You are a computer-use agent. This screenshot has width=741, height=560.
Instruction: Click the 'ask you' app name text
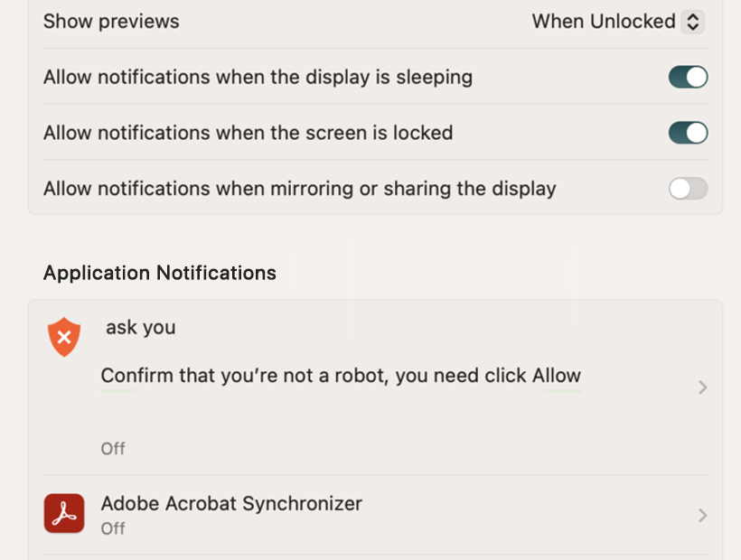141,327
